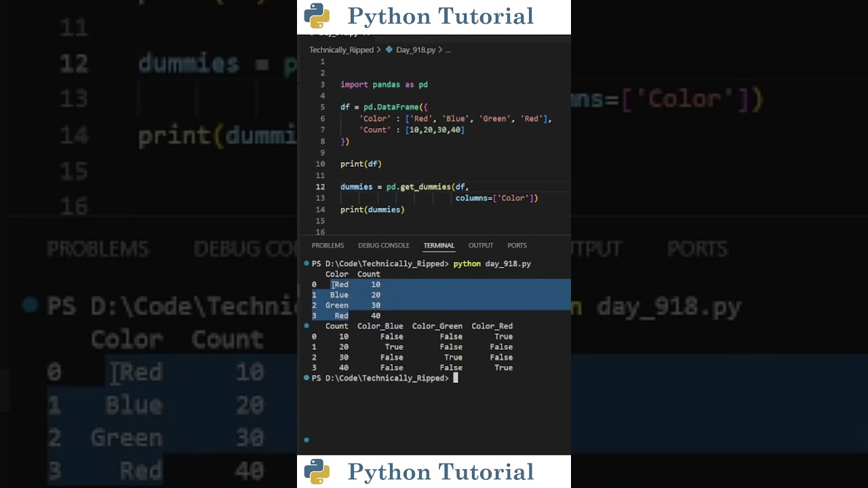This screenshot has width=868, height=488.
Task: Open the Day_918.py breadcrumb item
Action: click(416, 50)
